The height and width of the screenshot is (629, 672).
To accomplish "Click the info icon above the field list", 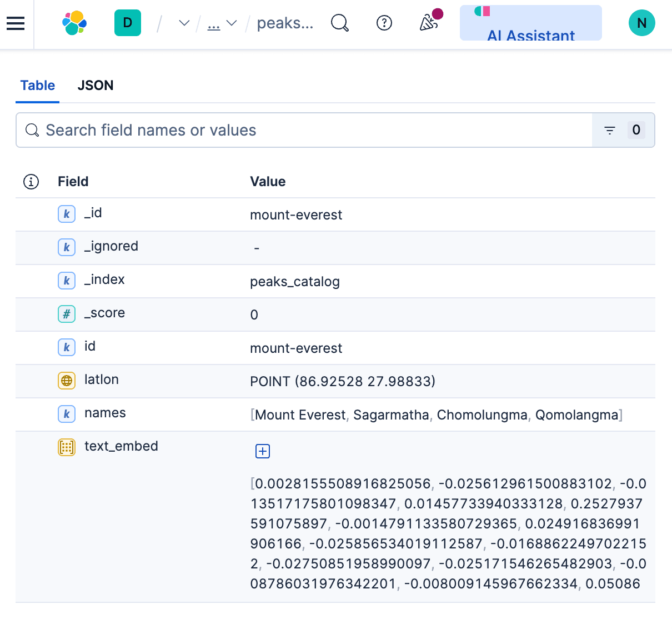I will coord(31,182).
